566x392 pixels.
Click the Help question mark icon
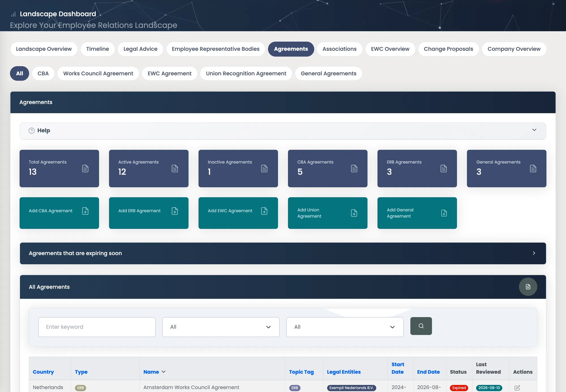pos(31,130)
